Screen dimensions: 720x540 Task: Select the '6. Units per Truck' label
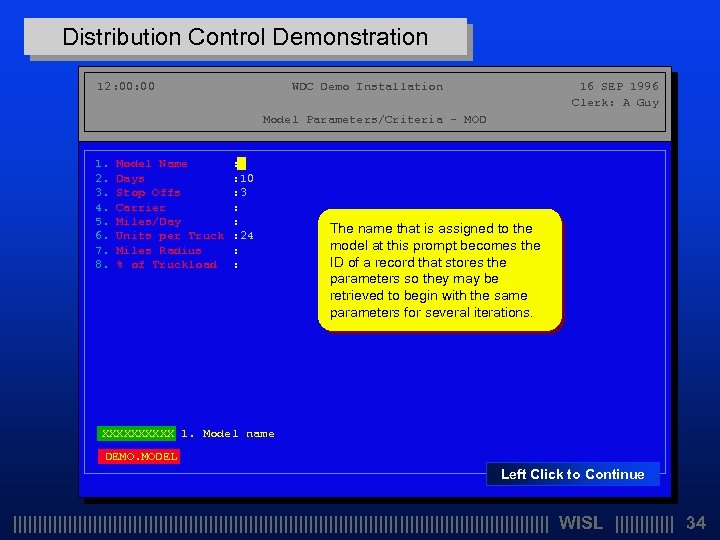160,236
